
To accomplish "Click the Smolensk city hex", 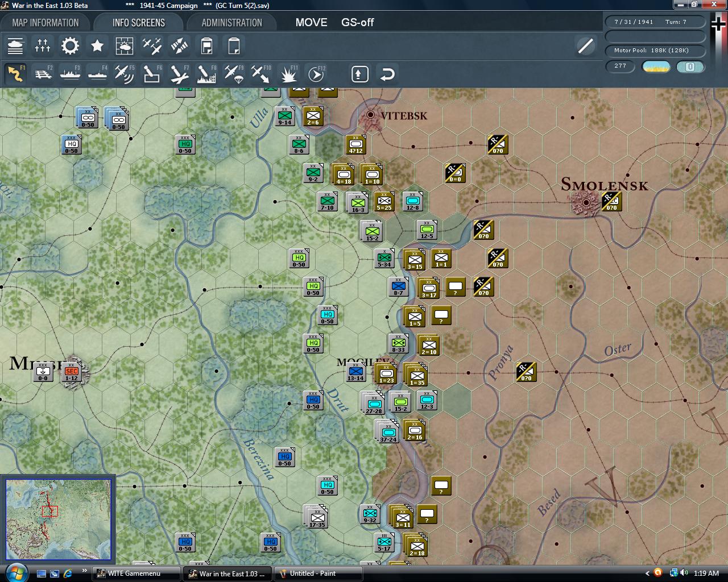I will click(586, 202).
